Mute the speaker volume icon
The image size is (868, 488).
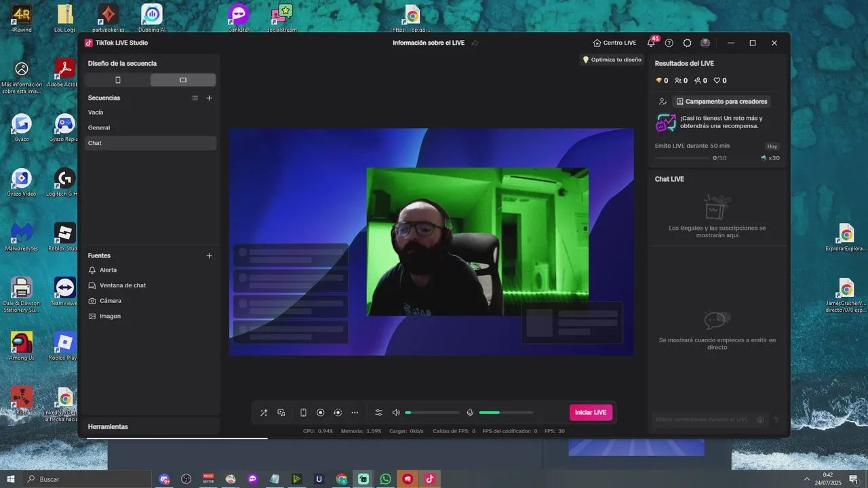tap(396, 413)
